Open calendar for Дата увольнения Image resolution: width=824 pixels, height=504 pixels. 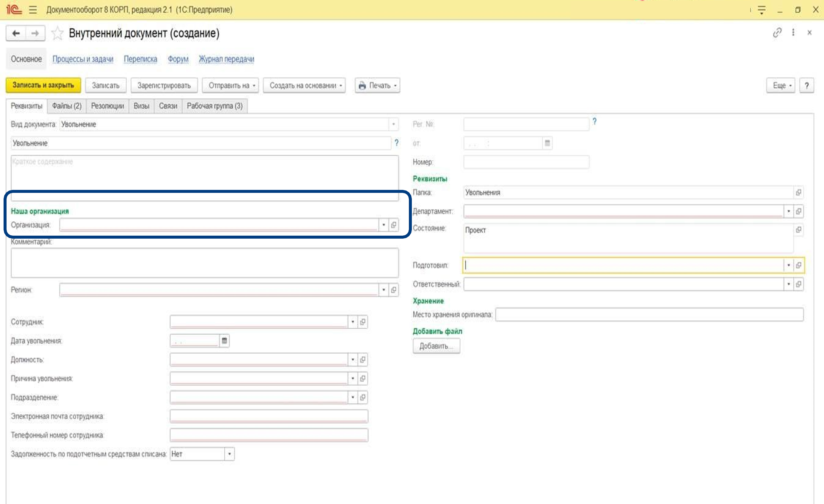tap(224, 341)
